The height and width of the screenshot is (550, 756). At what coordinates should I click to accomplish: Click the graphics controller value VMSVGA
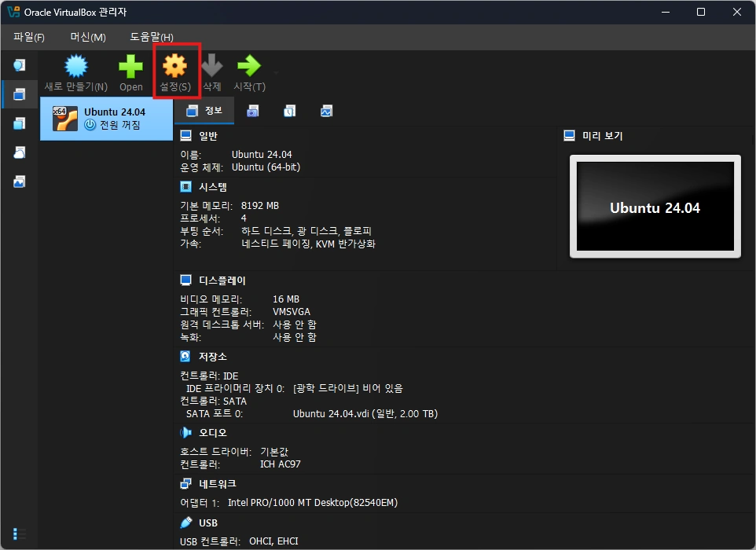tap(292, 312)
